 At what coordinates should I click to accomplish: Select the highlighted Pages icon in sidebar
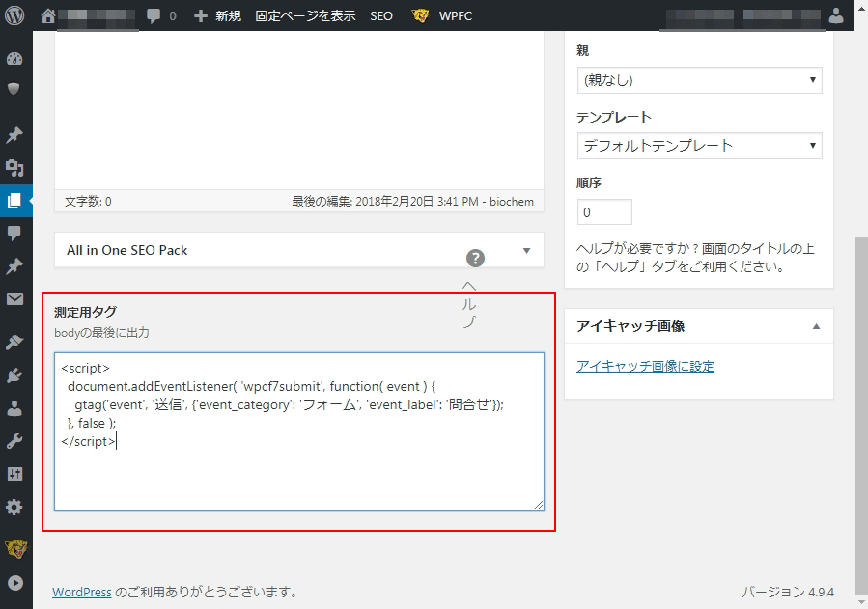pyautogui.click(x=14, y=201)
